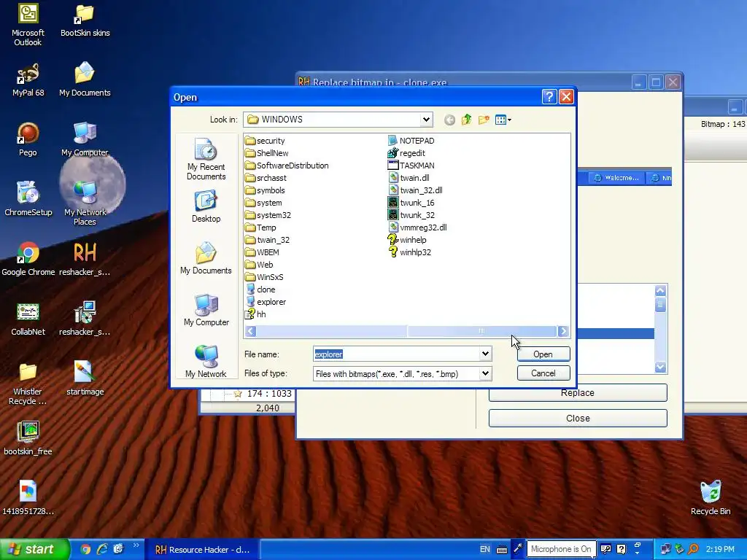Screen dimensions: 747x560
Task: Launch Internet Explorer from quick launch
Action: (102, 549)
